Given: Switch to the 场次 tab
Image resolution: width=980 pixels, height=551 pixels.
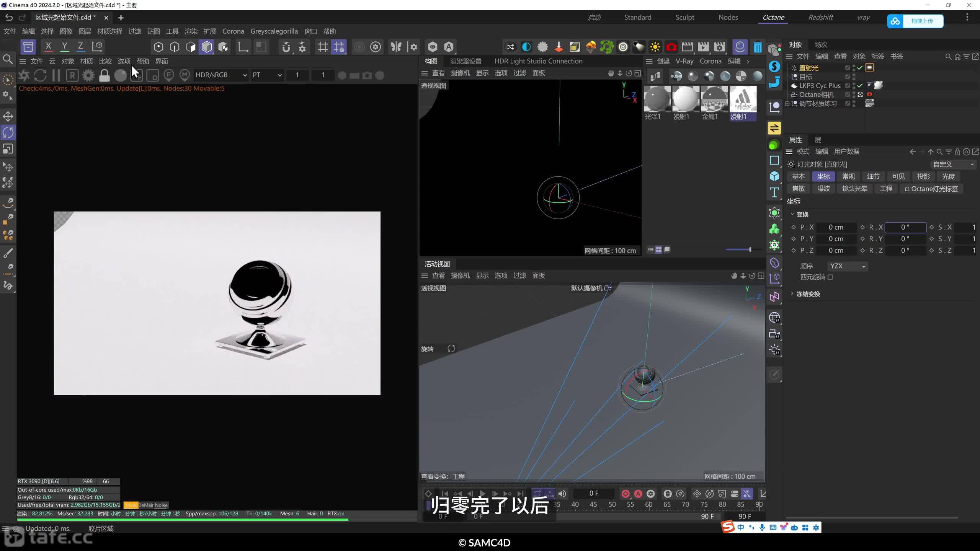Looking at the screenshot, I should click(821, 45).
